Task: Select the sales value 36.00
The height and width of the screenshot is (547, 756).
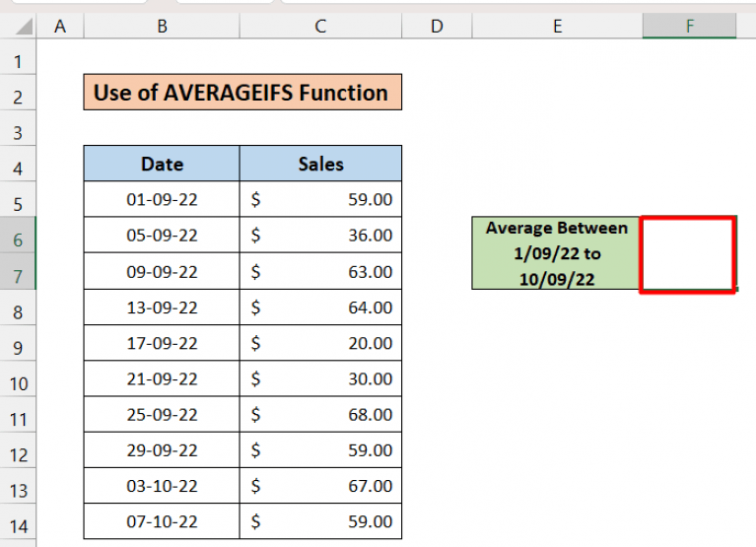Action: coord(320,235)
